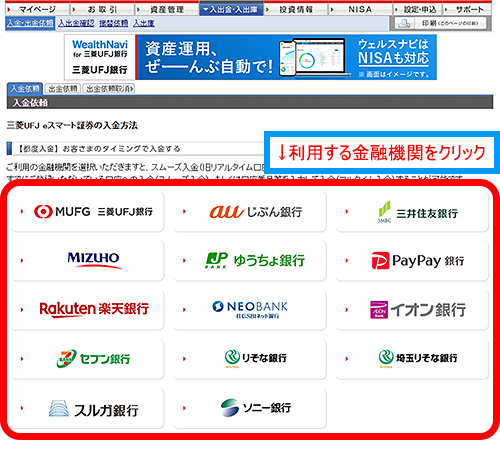Click the red MUFG circle logo
This screenshot has height=450, width=500.
point(43,211)
